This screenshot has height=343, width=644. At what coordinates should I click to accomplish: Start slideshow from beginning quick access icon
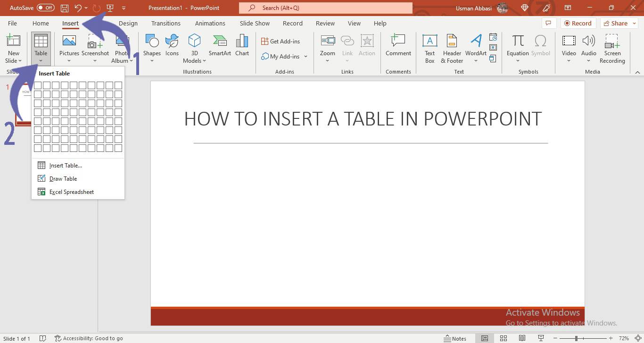click(110, 8)
